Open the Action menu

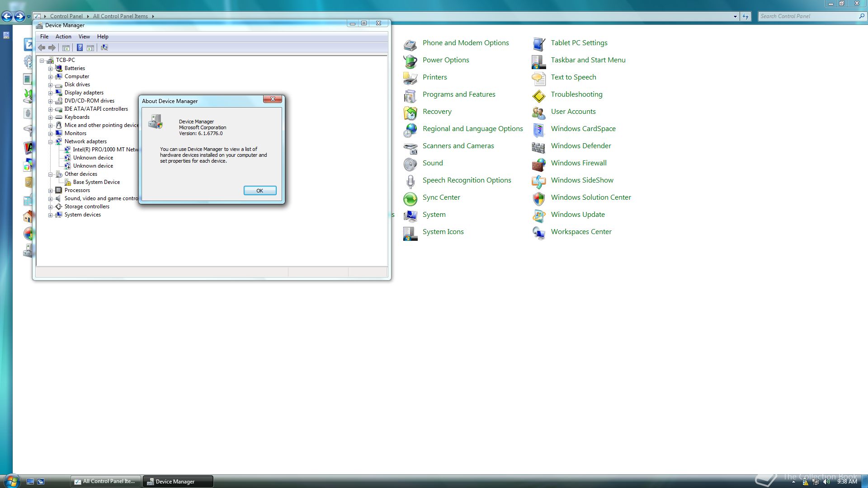63,37
